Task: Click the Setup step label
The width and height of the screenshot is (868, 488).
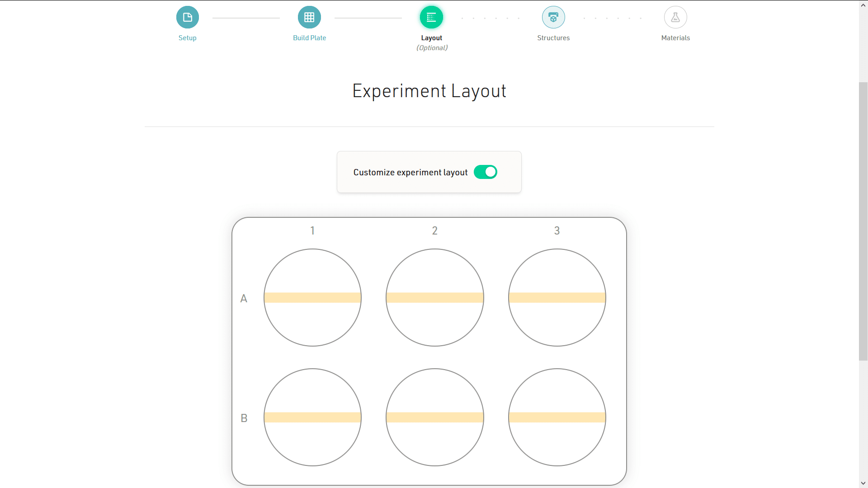Action: click(187, 38)
